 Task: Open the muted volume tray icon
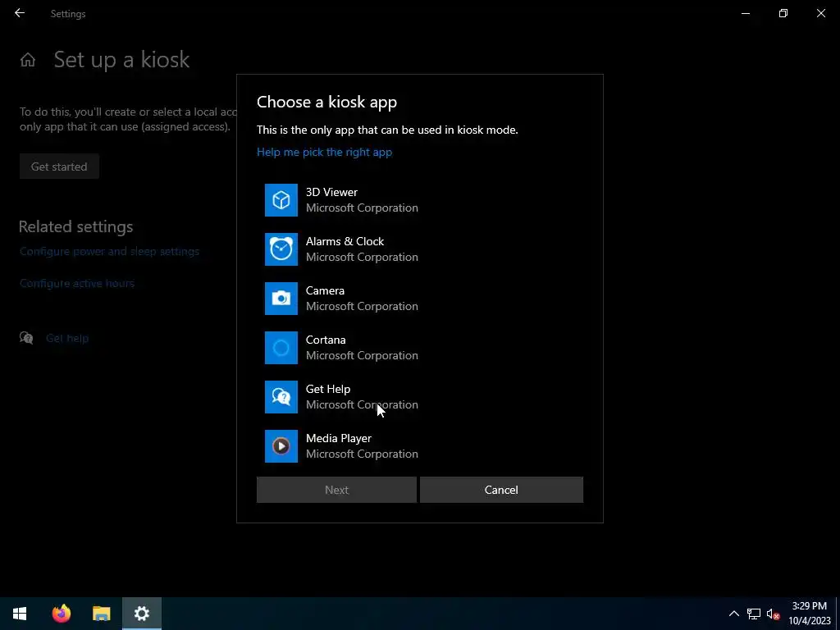(773, 614)
